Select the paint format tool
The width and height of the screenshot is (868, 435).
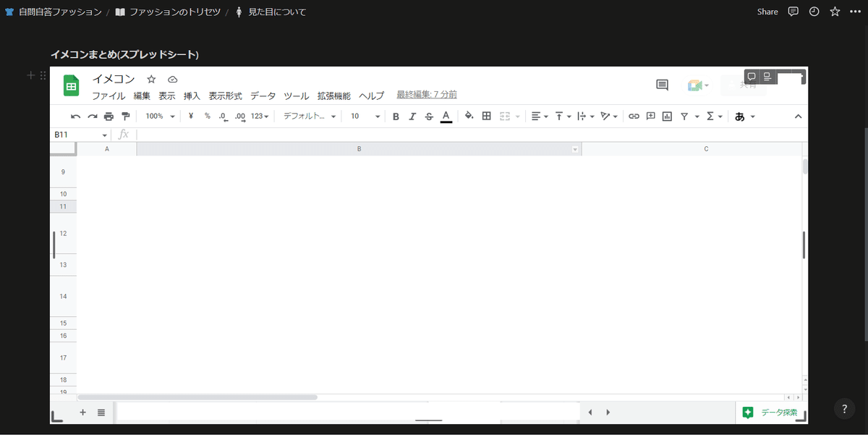(x=125, y=116)
